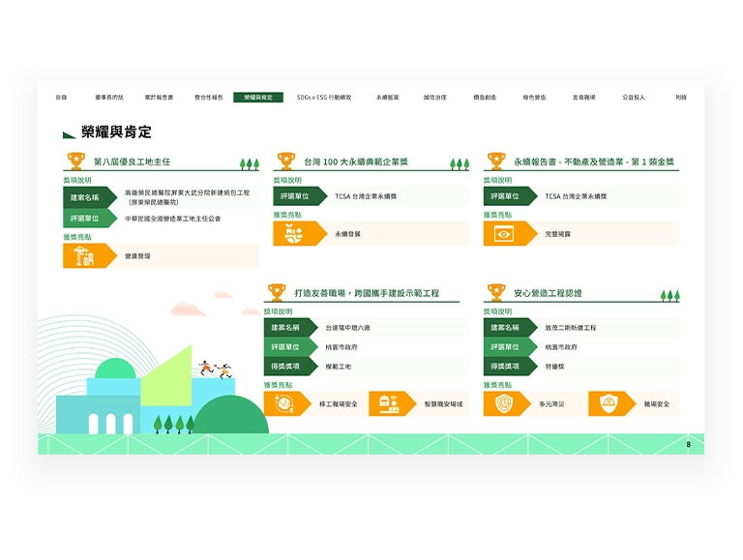Click the 得獎獎項 label in 安心營造工程認證 card
This screenshot has width=743, height=560.
[x=505, y=367]
